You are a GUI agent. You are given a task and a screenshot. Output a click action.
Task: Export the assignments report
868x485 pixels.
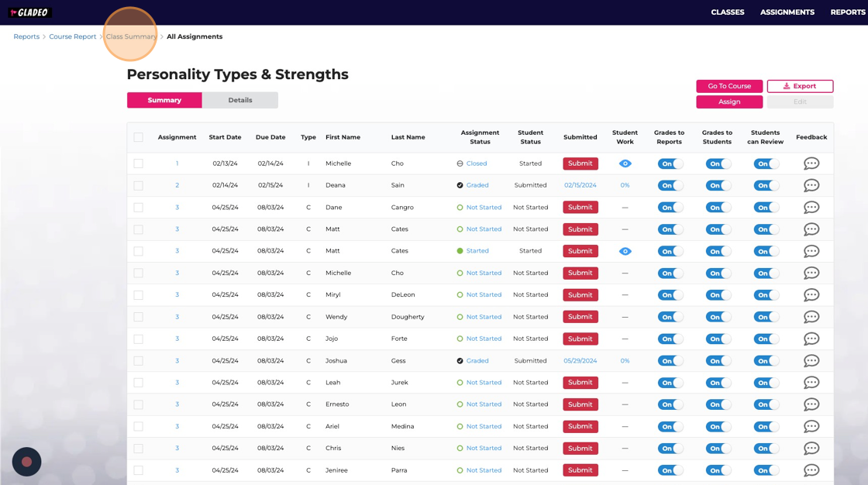click(800, 86)
